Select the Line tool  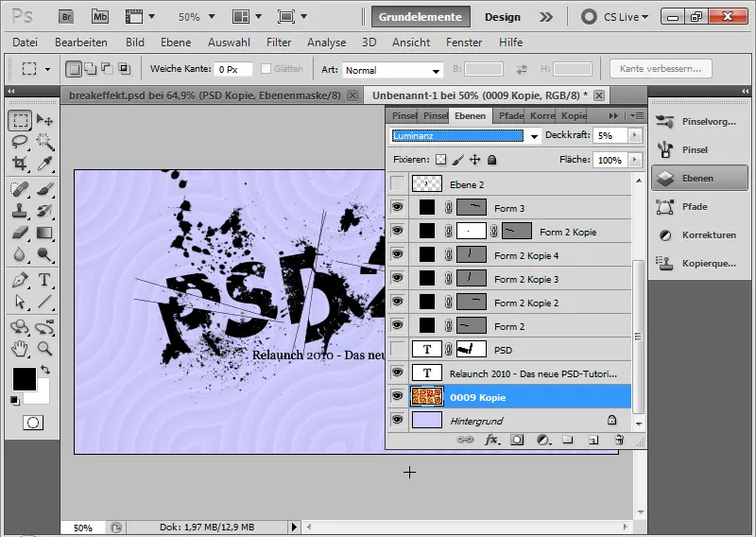coord(44,302)
